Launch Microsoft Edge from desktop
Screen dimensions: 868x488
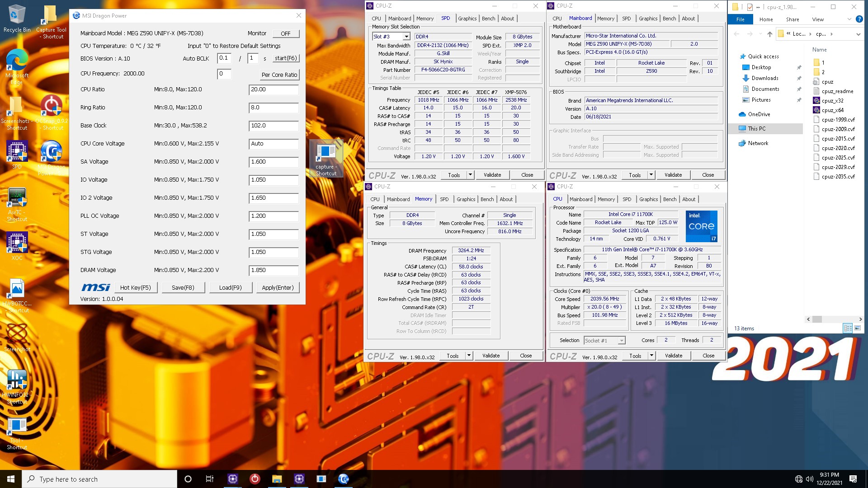tap(17, 67)
